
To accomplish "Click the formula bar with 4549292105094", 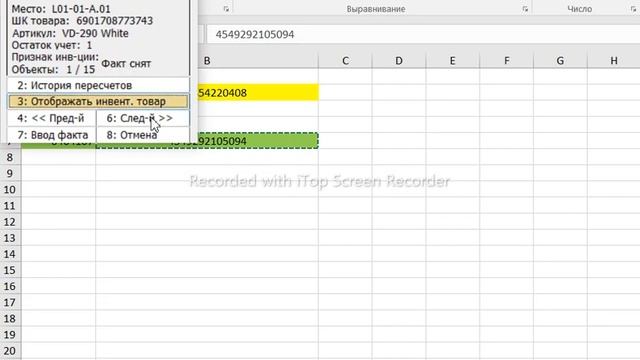I will pyautogui.click(x=423, y=34).
